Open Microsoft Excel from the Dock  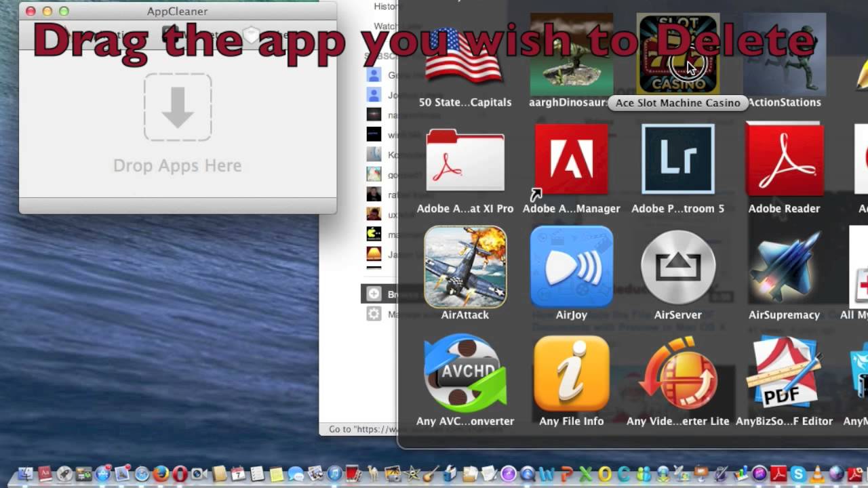tap(585, 474)
